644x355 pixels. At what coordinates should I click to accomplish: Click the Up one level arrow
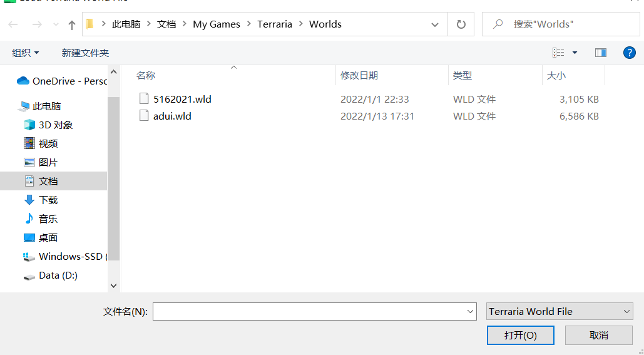(x=72, y=24)
